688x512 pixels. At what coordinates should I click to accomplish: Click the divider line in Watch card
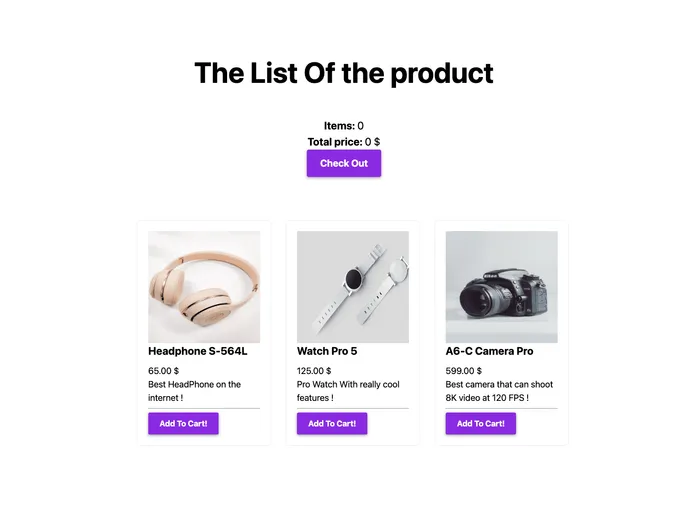click(353, 408)
